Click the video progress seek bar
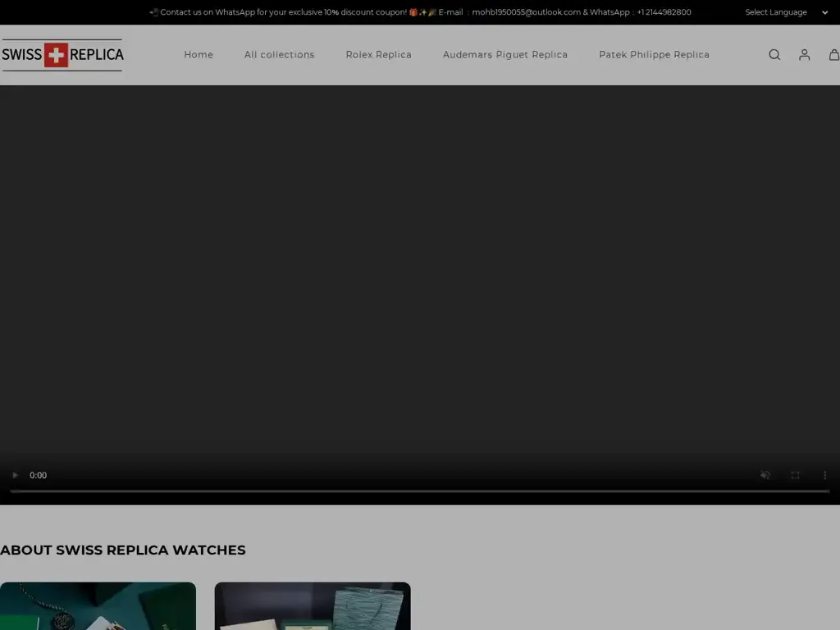840x630 pixels. point(420,491)
